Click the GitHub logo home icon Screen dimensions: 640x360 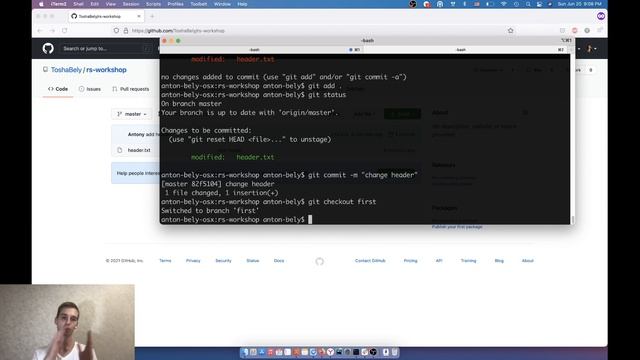(x=48, y=49)
